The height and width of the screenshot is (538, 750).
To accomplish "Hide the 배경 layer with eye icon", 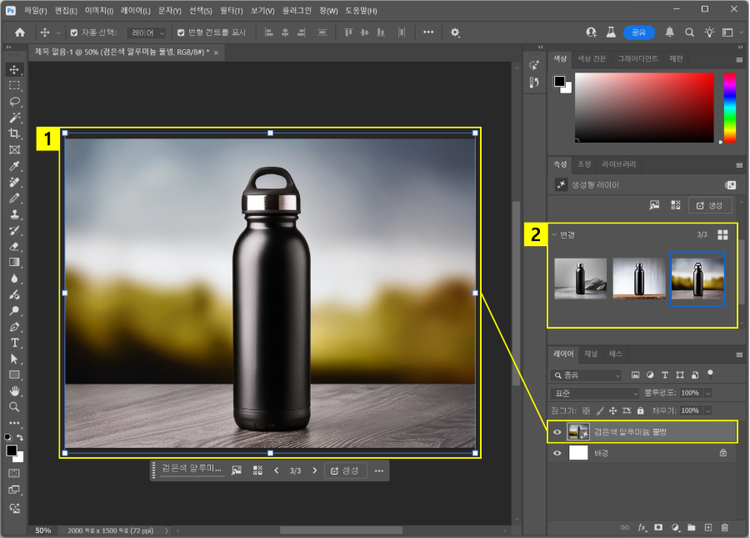I will [x=558, y=453].
